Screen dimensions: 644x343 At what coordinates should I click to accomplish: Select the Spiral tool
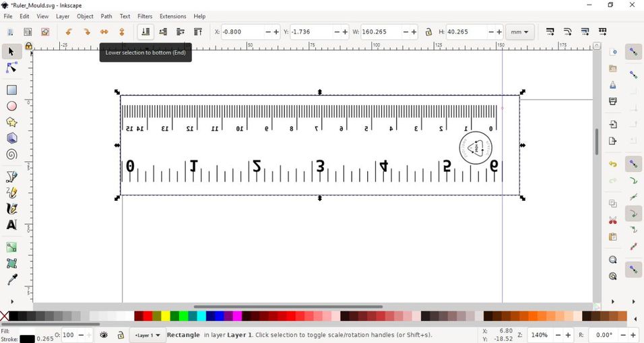pyautogui.click(x=11, y=154)
